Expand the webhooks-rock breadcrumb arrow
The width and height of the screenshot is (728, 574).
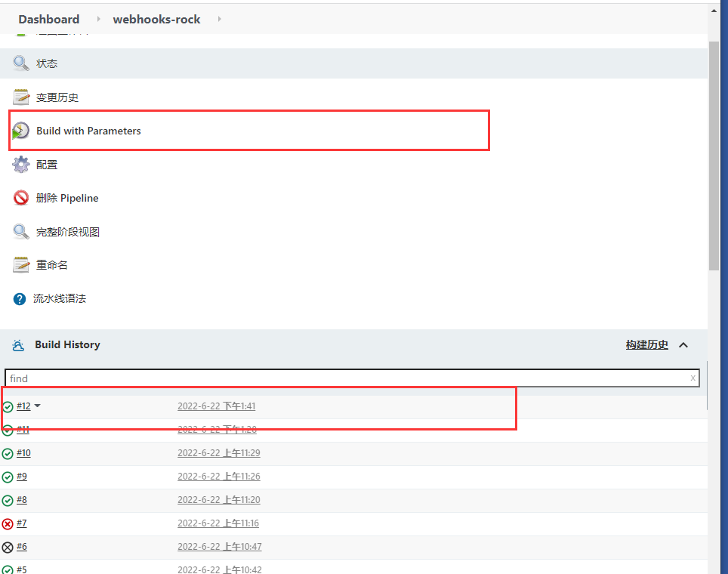220,19
